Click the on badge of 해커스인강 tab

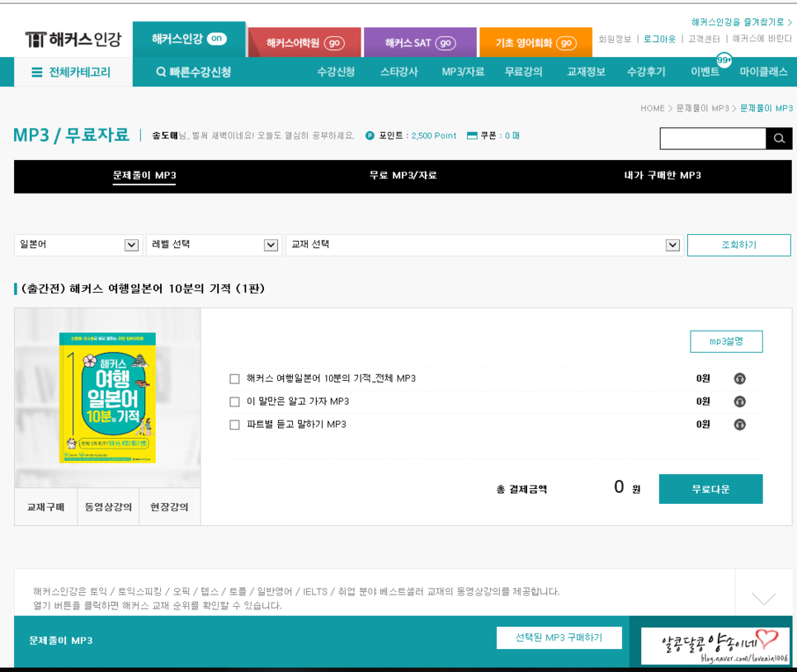coord(216,39)
